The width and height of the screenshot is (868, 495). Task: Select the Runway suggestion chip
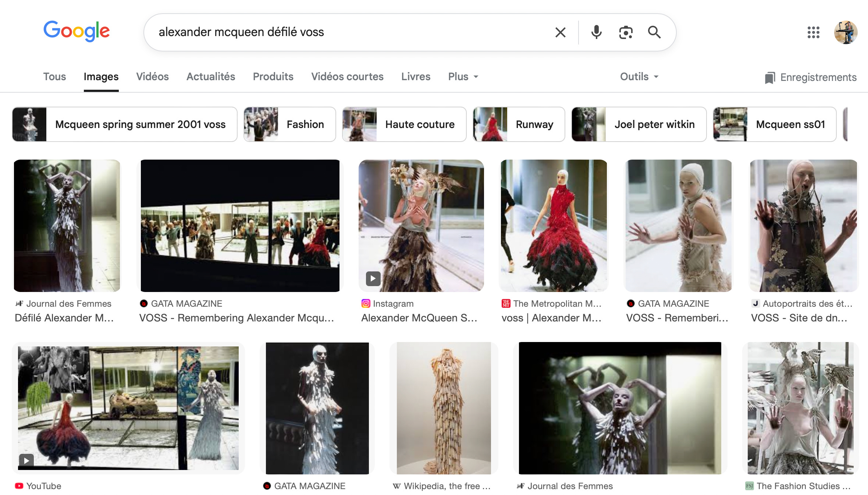coord(519,124)
